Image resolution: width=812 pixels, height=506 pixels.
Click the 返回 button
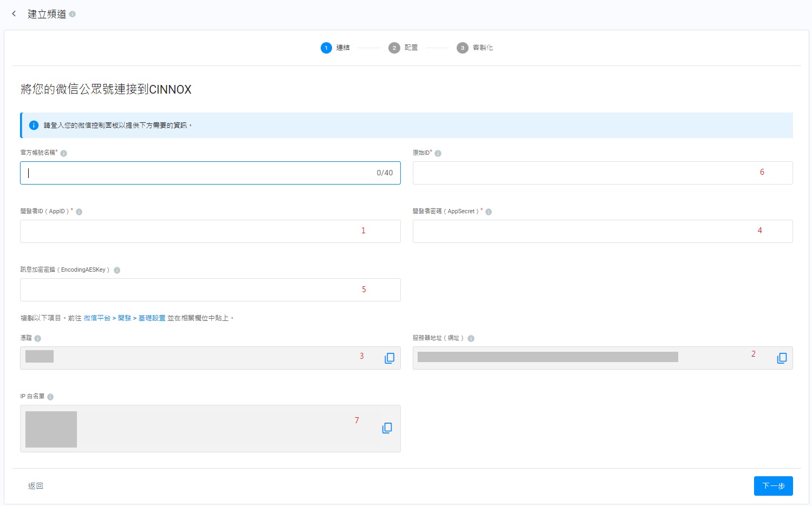click(x=36, y=486)
